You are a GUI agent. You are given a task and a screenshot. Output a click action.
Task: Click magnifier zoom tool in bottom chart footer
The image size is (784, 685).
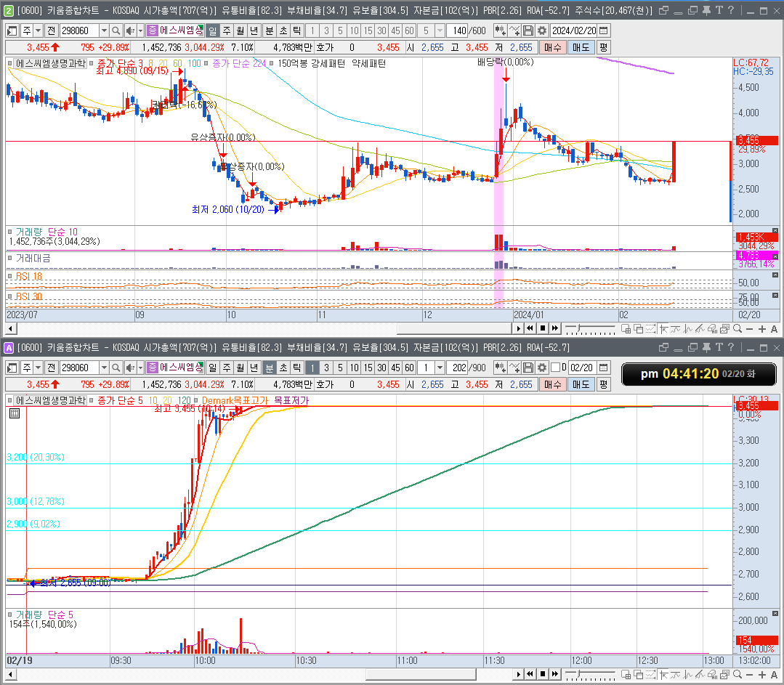coord(737,675)
